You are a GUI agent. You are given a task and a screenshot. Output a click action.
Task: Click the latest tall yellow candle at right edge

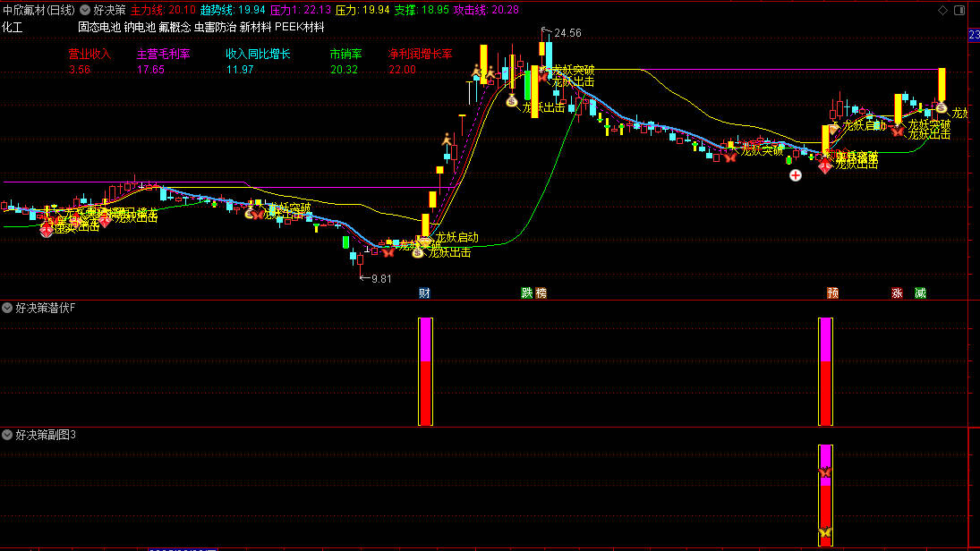(x=942, y=85)
